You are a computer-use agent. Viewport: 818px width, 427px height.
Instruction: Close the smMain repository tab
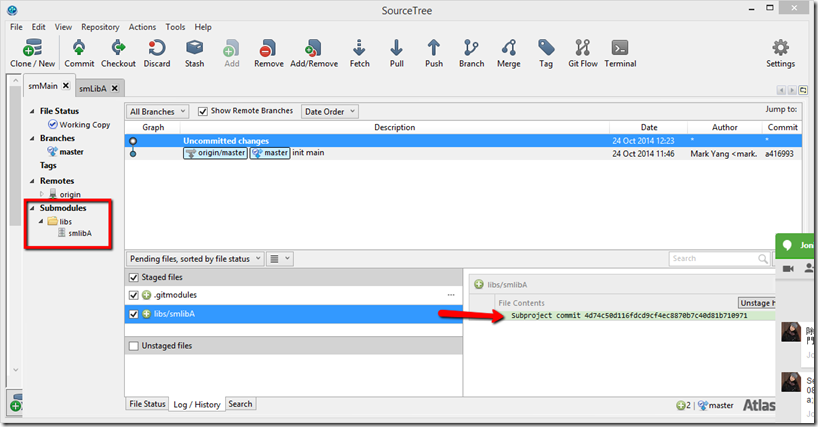pyautogui.click(x=66, y=86)
